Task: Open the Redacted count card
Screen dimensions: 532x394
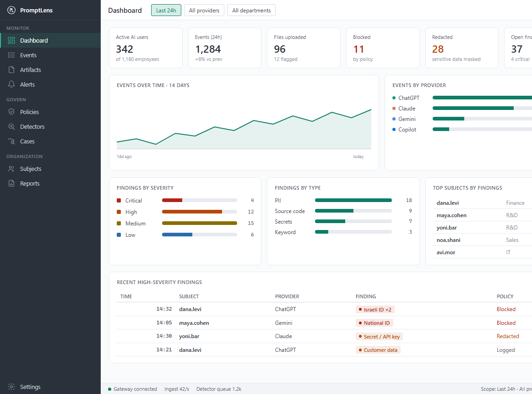Action: tap(462, 48)
